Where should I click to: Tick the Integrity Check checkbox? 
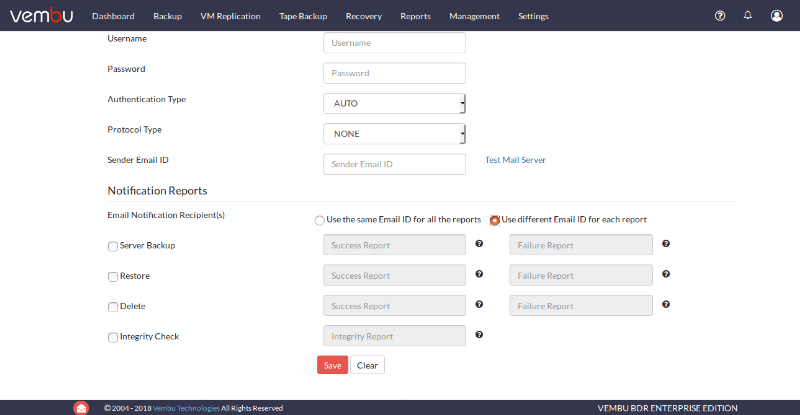[113, 337]
